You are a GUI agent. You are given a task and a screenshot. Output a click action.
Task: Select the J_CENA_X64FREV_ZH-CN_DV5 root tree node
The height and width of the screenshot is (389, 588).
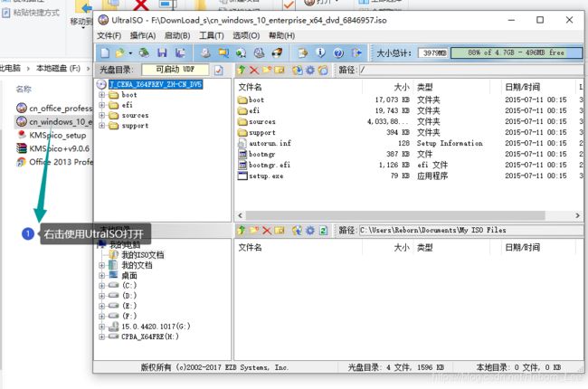[156, 84]
